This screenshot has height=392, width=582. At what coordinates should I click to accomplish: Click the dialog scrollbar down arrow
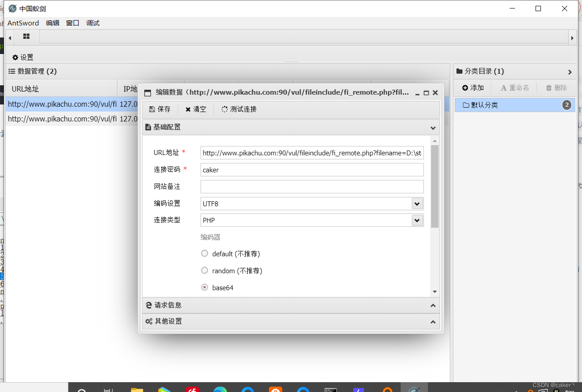point(435,292)
